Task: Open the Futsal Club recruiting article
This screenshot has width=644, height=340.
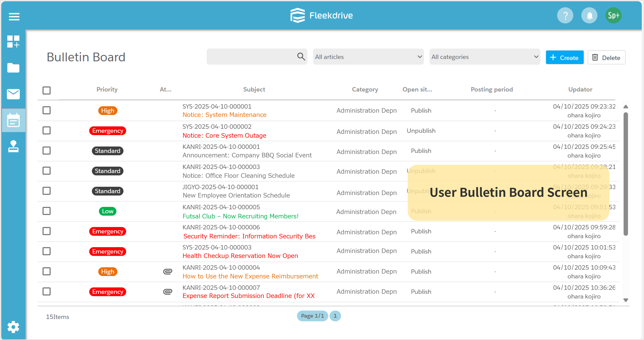Action: [x=240, y=216]
